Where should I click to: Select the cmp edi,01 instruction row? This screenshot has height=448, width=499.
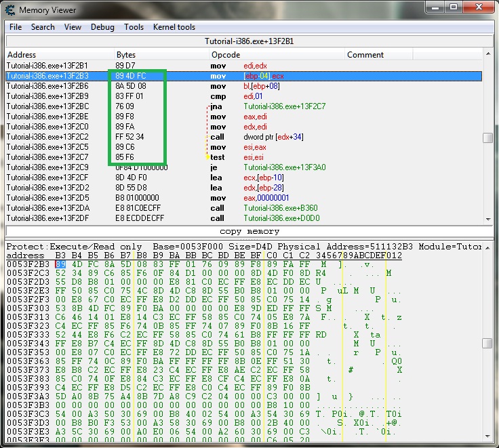click(244, 96)
